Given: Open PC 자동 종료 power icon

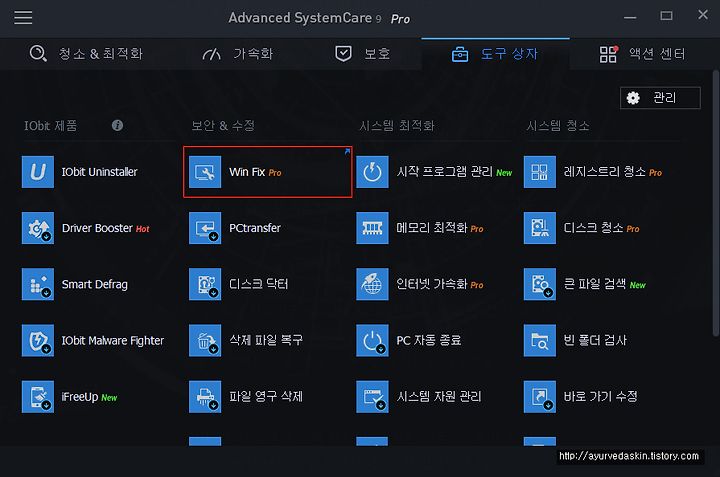Looking at the screenshot, I should 372,340.
